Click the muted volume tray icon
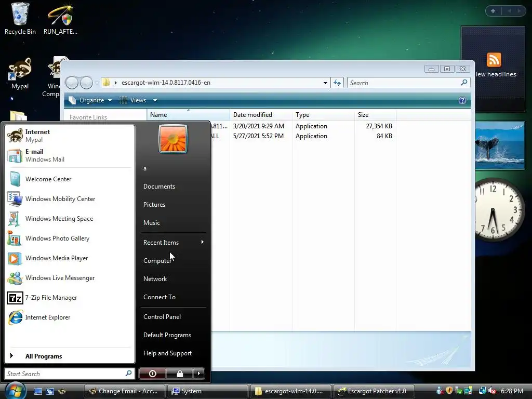 492,391
